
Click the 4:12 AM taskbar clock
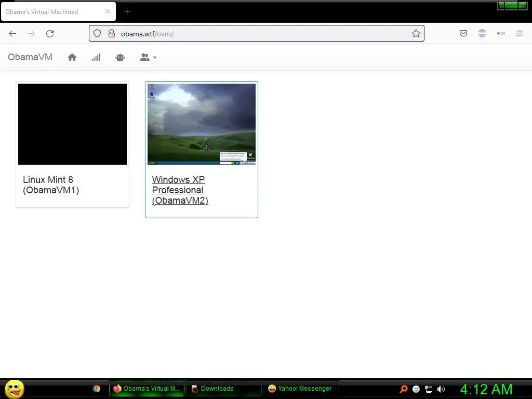click(x=486, y=389)
